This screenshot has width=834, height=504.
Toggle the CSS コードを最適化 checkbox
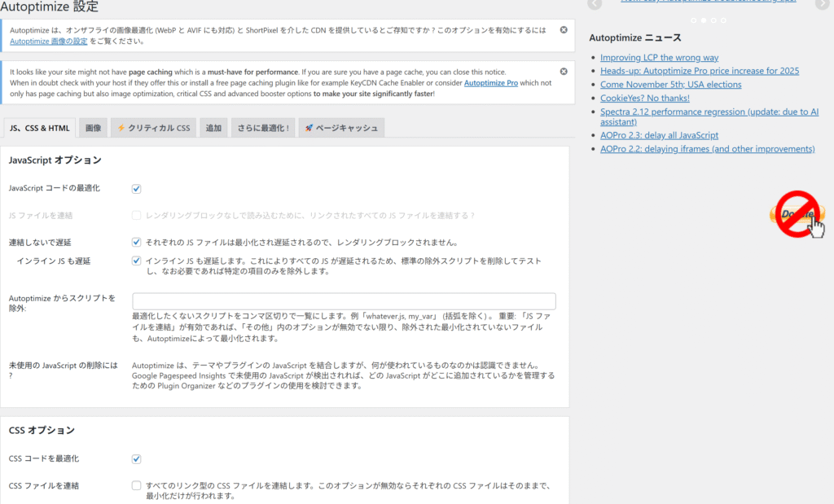[136, 458]
